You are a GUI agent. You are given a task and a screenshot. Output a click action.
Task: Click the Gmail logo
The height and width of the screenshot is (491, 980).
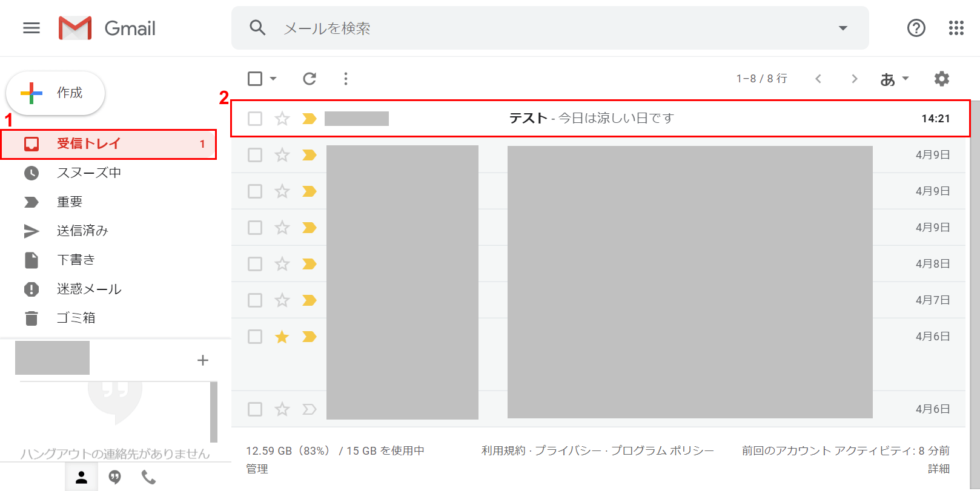point(107,28)
